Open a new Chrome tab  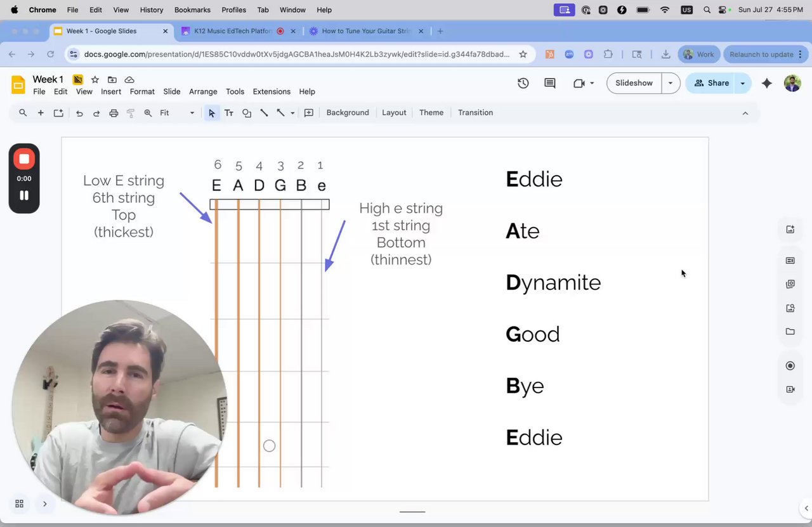pyautogui.click(x=440, y=31)
